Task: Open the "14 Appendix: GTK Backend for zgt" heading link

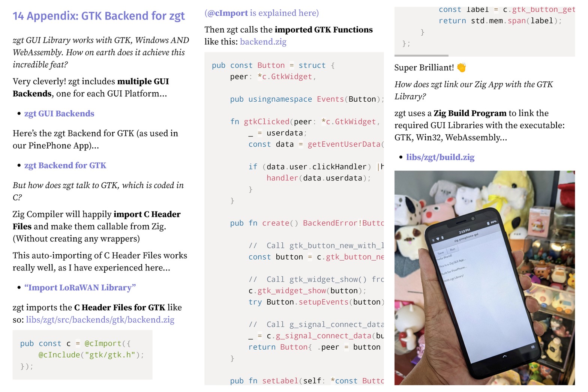Action: coord(99,16)
